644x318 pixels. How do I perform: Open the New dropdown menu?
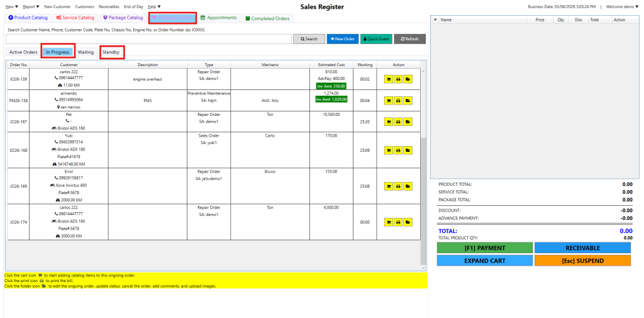[12, 6]
